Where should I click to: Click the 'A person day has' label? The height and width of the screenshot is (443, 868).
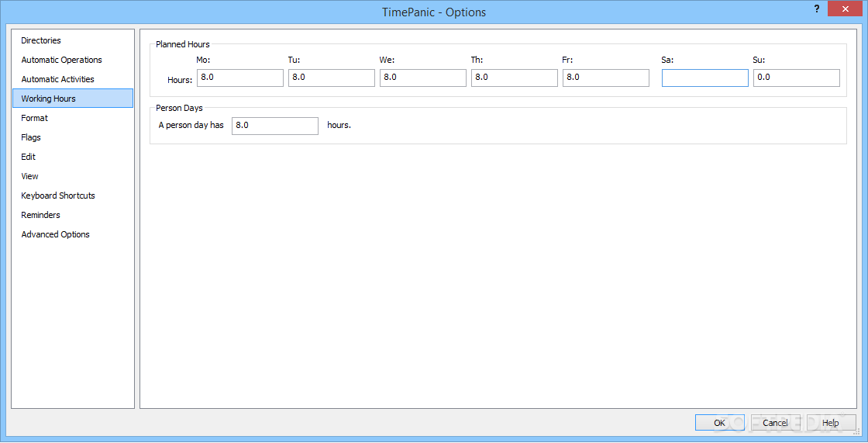tap(191, 126)
